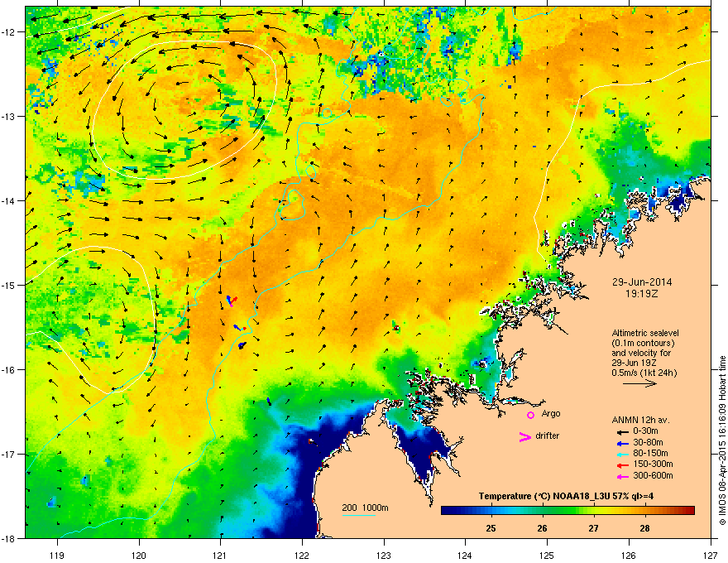Click the '(0.1m contours)' caption line
The width and height of the screenshot is (728, 563).
pyautogui.click(x=643, y=344)
